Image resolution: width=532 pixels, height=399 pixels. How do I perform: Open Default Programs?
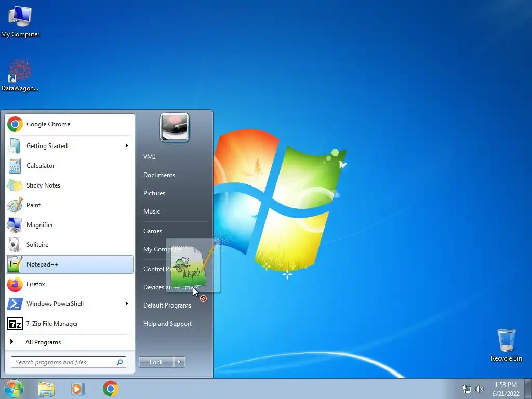pyautogui.click(x=167, y=305)
